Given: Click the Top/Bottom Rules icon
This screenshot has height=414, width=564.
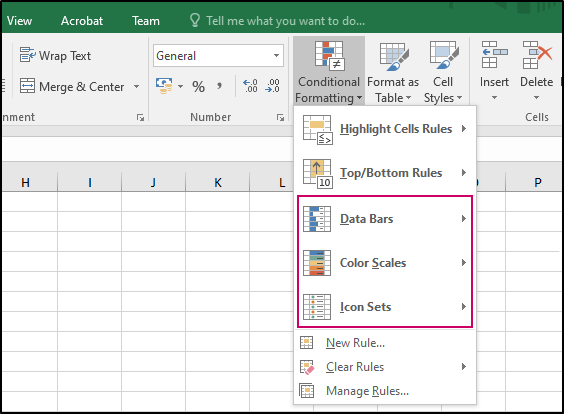Looking at the screenshot, I should coord(318,174).
